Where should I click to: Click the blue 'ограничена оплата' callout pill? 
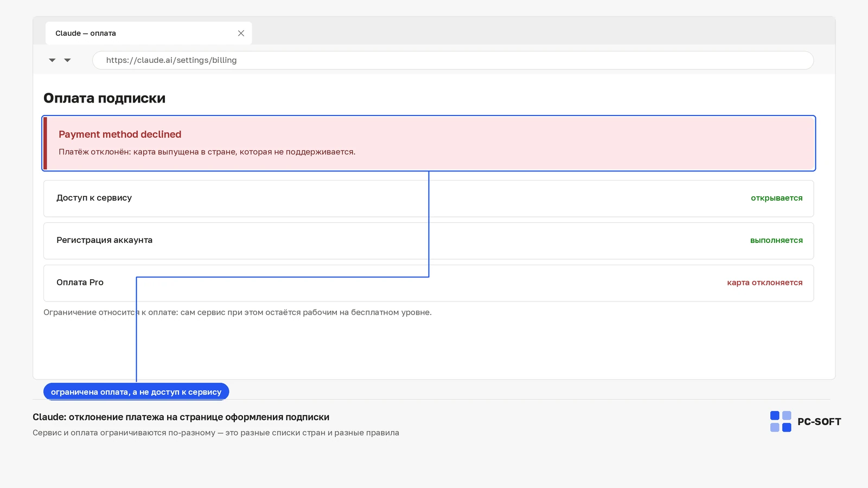point(136,391)
